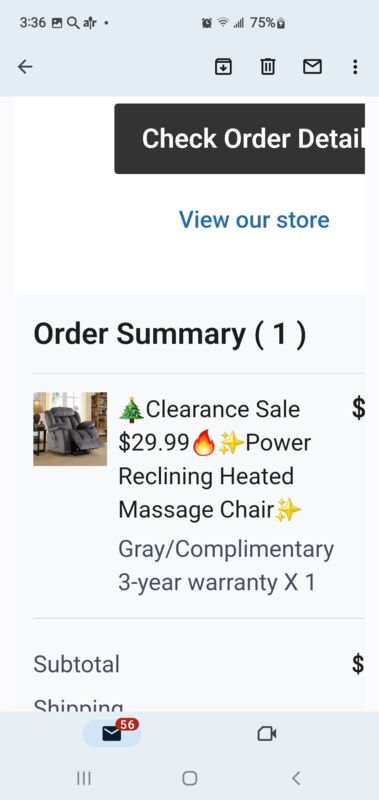This screenshot has height=800, width=379.
Task: Tap the search icon in status bar
Action: [x=73, y=23]
